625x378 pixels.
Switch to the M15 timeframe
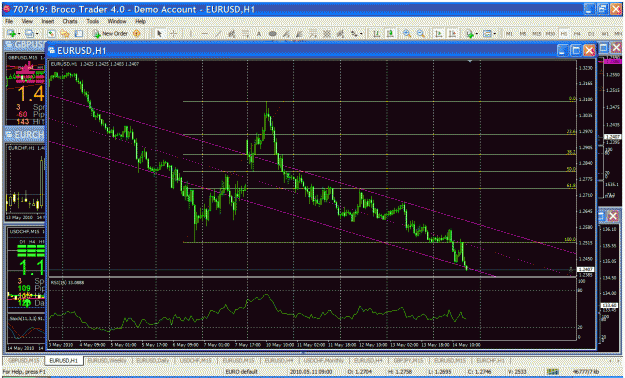tap(536, 34)
